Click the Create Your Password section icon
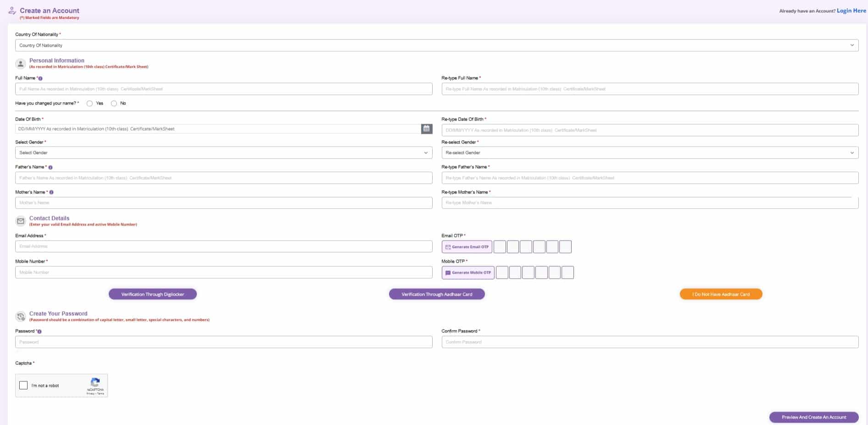The image size is (868, 425). pyautogui.click(x=20, y=316)
